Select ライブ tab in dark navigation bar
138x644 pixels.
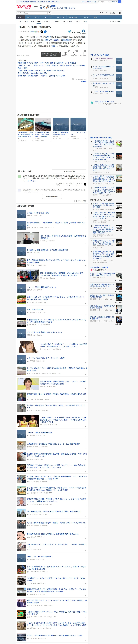click(x=37, y=17)
